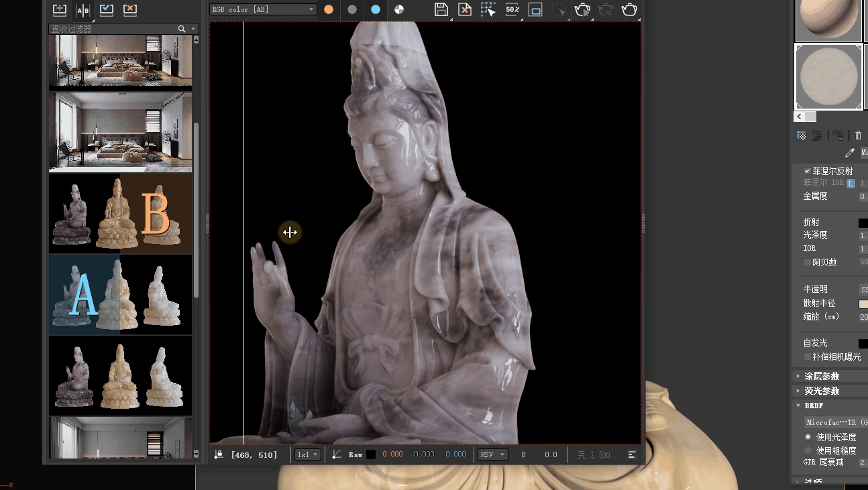The image size is (868, 490).
Task: Click the A|B compare button in history
Action: [83, 10]
